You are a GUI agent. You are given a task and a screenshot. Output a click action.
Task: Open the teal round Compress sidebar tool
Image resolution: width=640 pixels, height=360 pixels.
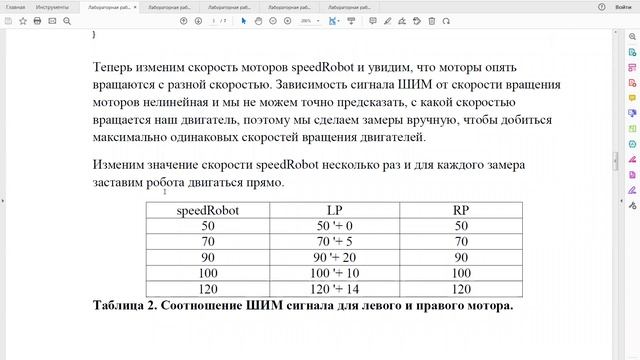pyautogui.click(x=632, y=144)
